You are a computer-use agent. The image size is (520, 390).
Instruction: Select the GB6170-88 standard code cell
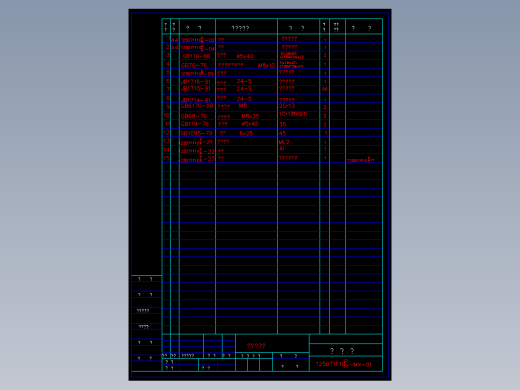tap(197, 106)
